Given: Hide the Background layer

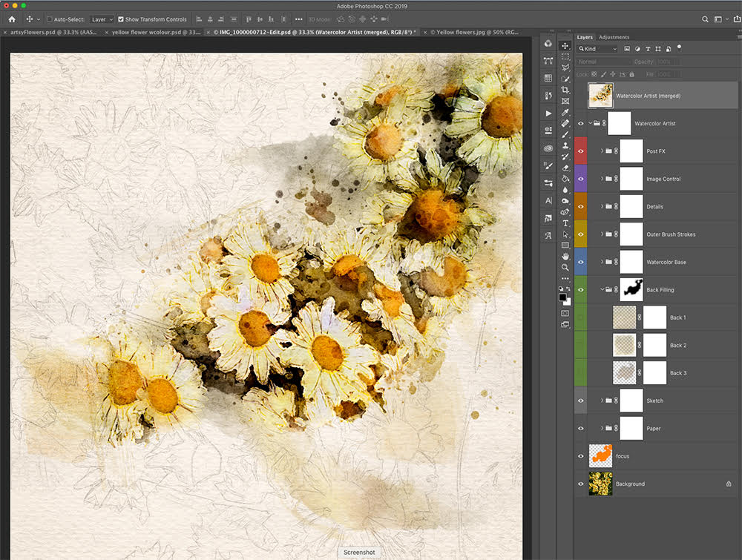Looking at the screenshot, I should (x=581, y=484).
